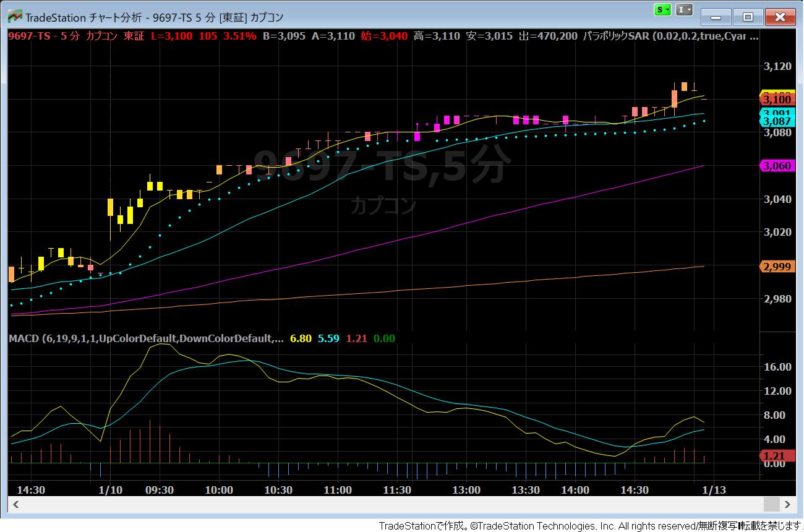The image size is (804, 532).
Task: Click the 11:00 time axis label
Action: click(338, 490)
